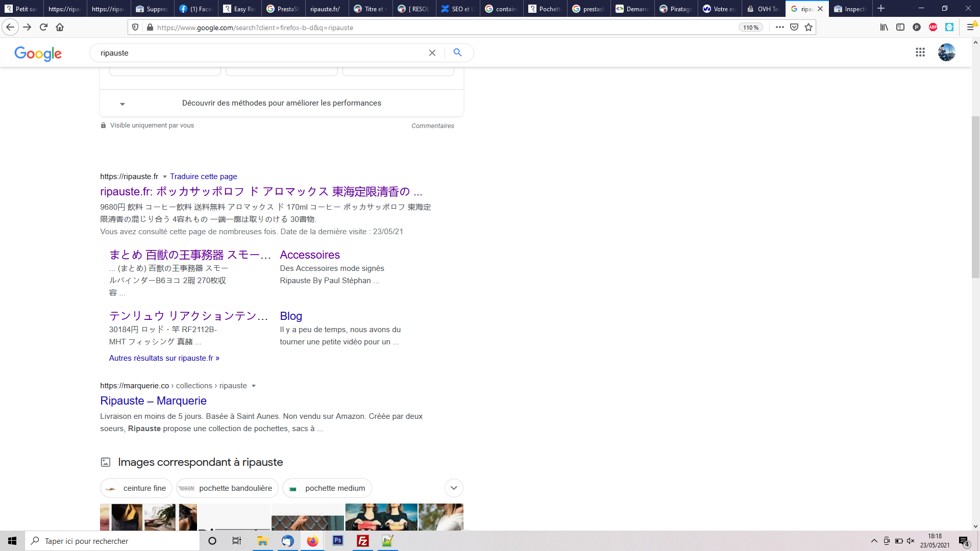Viewport: 980px width, 551px height.
Task: Expand Découvrir des méthodes pour améliorer les performances
Action: [282, 104]
